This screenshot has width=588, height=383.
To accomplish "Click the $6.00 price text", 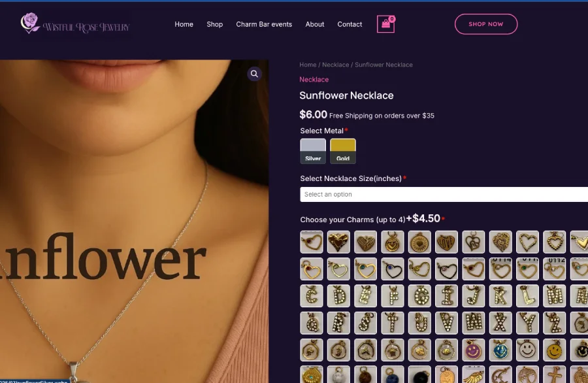I will pos(313,114).
